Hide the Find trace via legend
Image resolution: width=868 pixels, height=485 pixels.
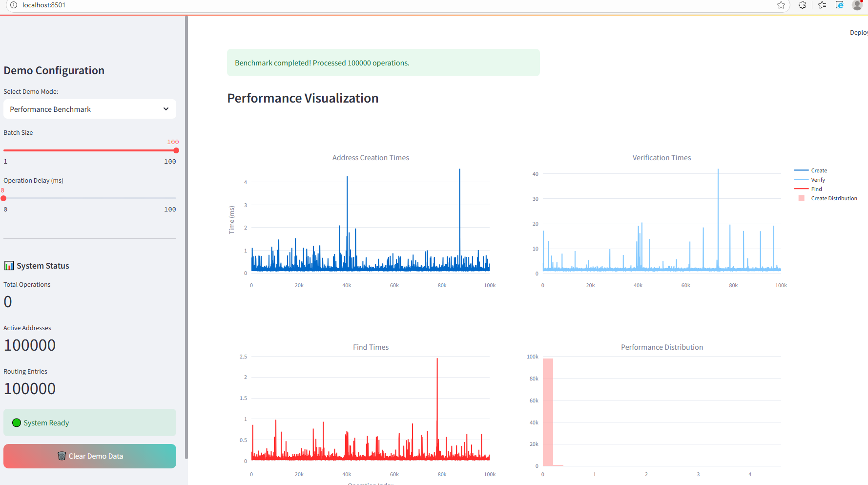click(816, 189)
